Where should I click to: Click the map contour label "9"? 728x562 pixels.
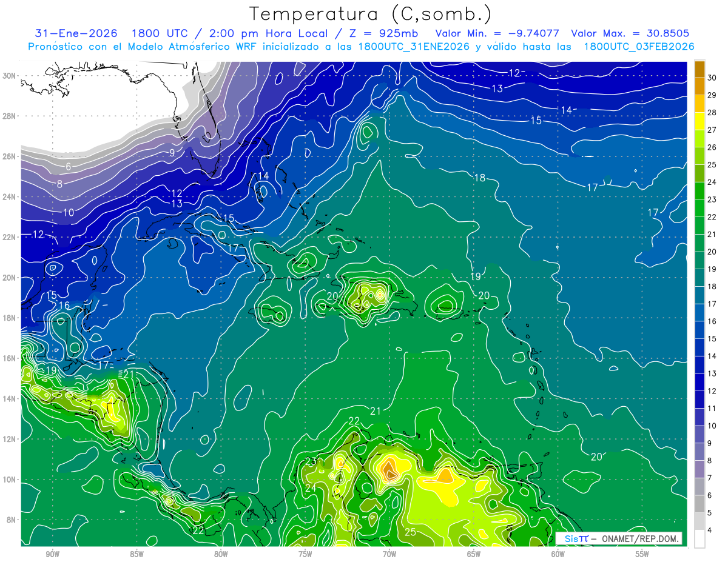[x=172, y=153]
